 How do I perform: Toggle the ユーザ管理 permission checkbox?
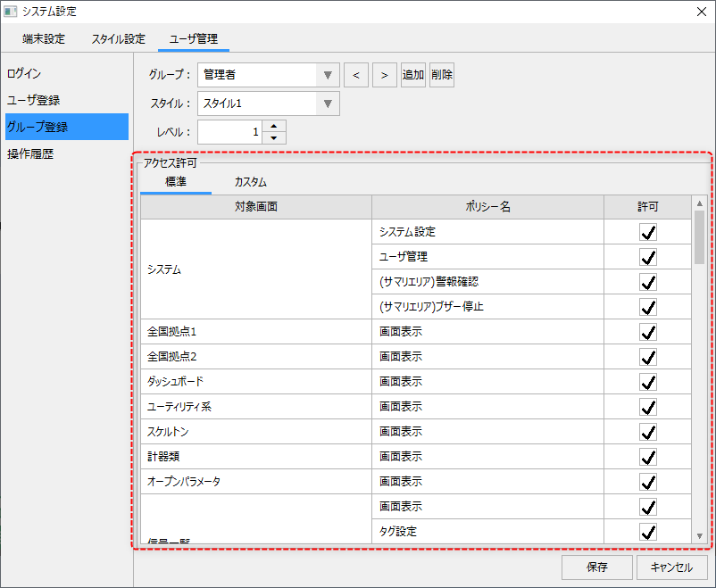(x=648, y=257)
